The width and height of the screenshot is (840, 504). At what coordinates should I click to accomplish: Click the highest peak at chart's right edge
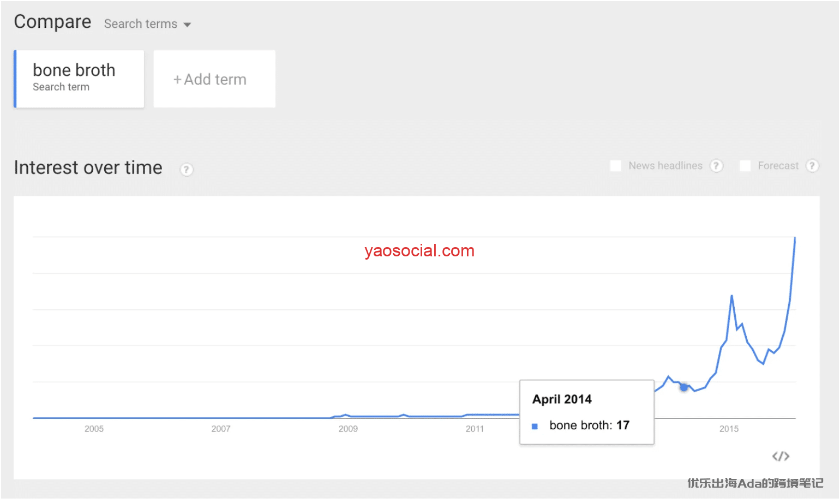[x=795, y=238]
